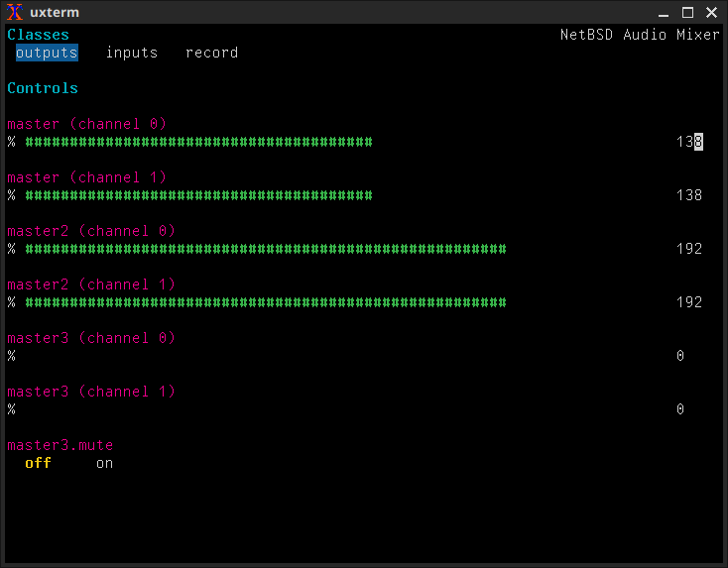Click the master2 (channel 0) label
Image resolution: width=728 pixels, height=568 pixels.
91,231
